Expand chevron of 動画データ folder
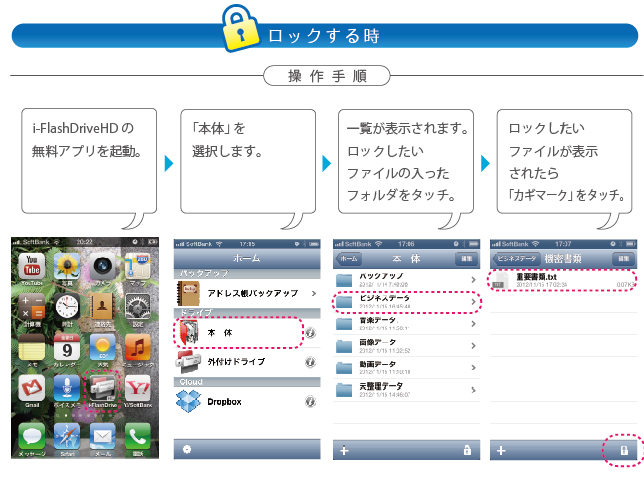This screenshot has height=485, width=644. pos(473,368)
